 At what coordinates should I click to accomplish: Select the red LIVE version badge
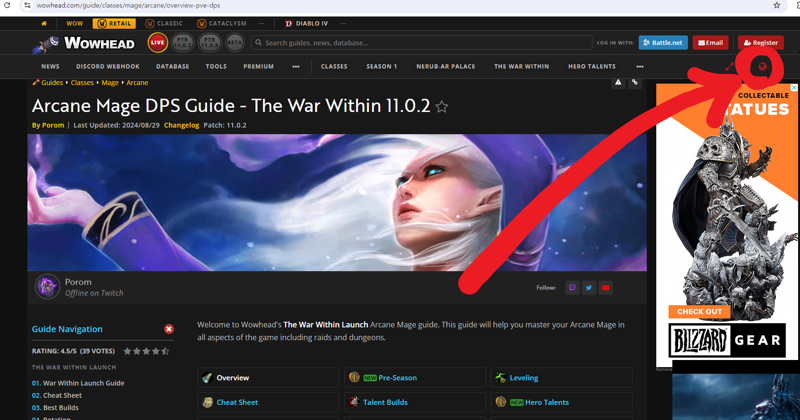point(158,43)
